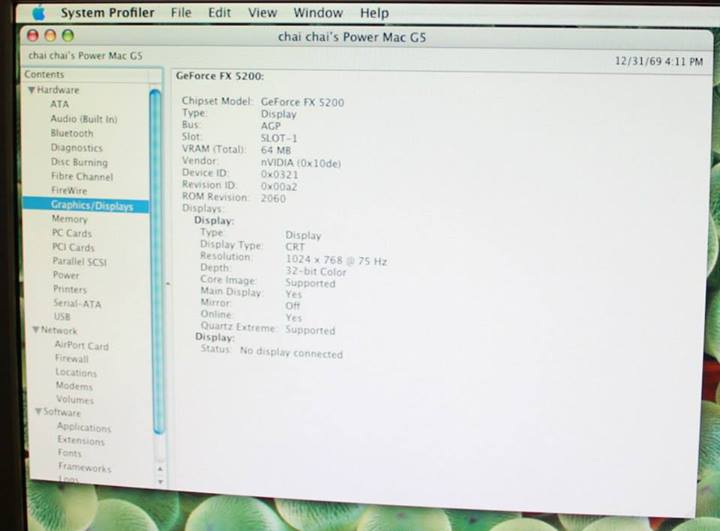This screenshot has width=720, height=531.
Task: Open the Window menu
Action: [x=318, y=13]
